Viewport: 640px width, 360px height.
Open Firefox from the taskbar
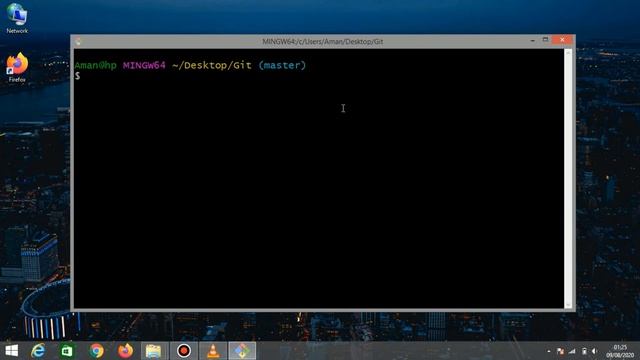[x=126, y=351]
